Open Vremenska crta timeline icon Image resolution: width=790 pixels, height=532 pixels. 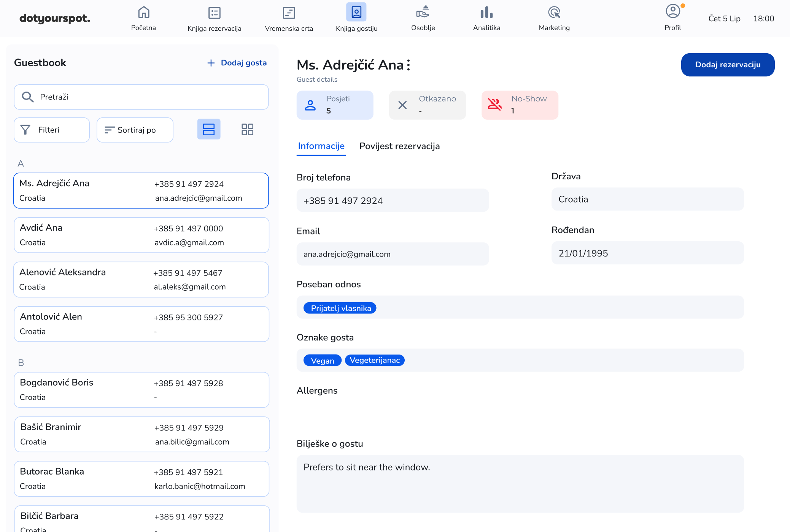[x=289, y=13]
